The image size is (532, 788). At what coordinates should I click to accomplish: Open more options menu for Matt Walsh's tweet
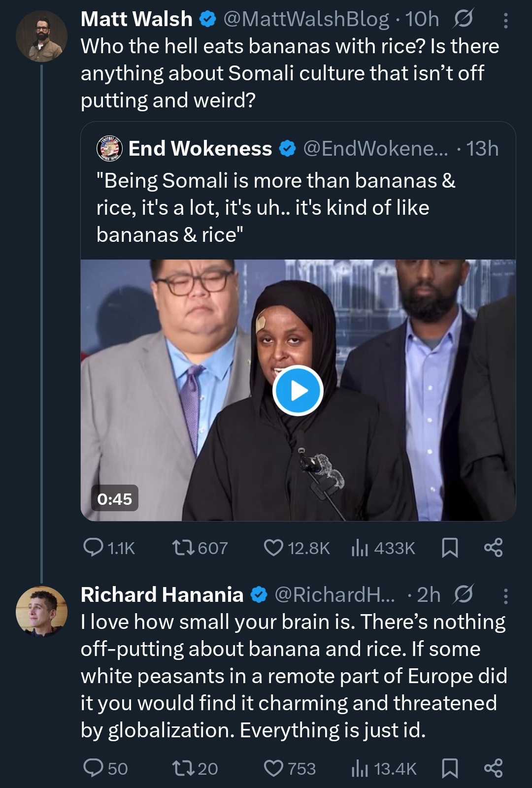pos(505,20)
